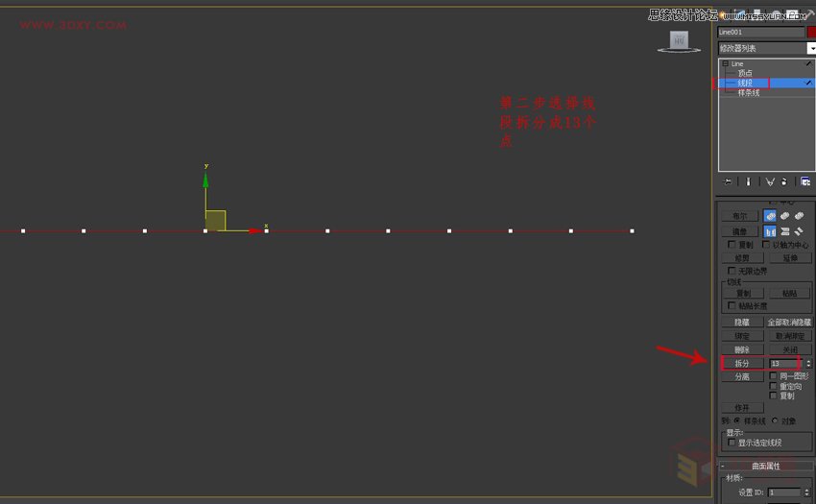Click the Pin Stack icon
The height and width of the screenshot is (504, 816).
[x=728, y=180]
